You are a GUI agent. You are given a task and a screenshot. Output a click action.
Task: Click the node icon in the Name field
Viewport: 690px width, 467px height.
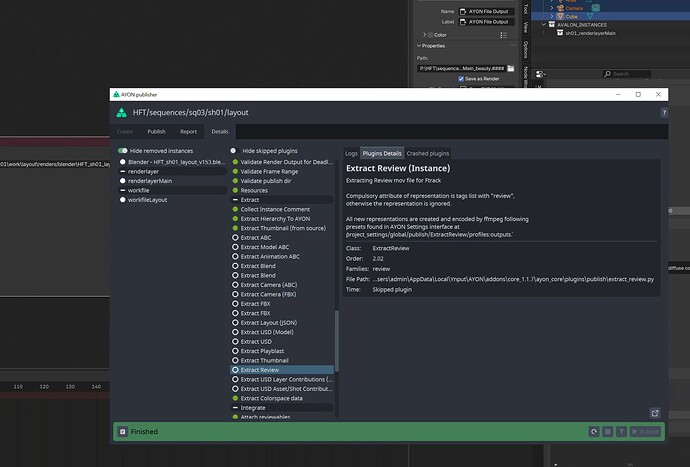click(x=463, y=11)
